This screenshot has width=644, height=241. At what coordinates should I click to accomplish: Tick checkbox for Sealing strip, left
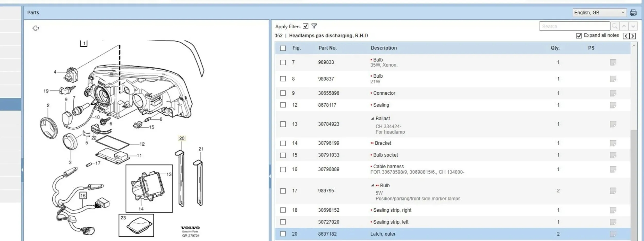tap(283, 222)
